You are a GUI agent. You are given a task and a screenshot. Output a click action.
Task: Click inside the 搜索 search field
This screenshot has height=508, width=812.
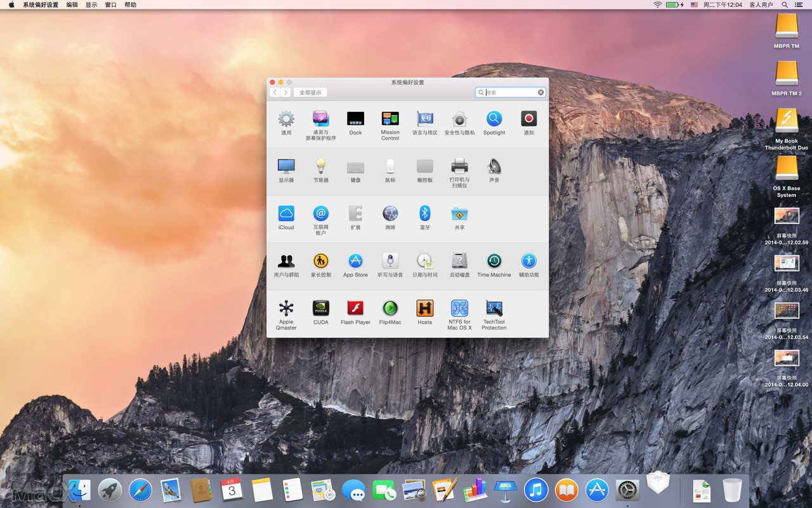pos(507,92)
